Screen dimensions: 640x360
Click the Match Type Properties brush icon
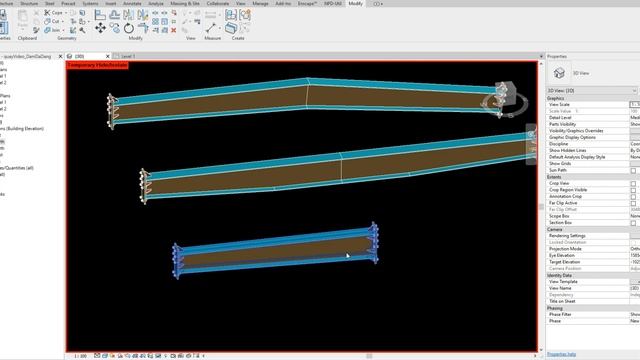36,30
